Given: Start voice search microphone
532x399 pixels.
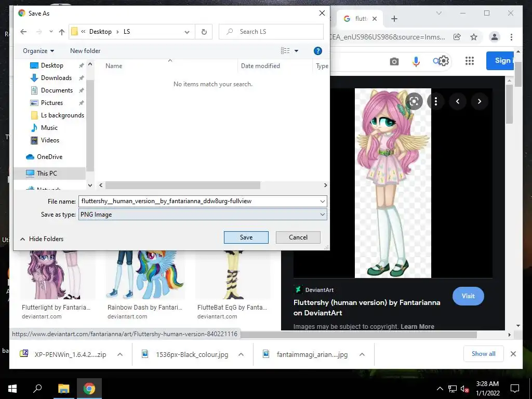Looking at the screenshot, I should click(416, 61).
